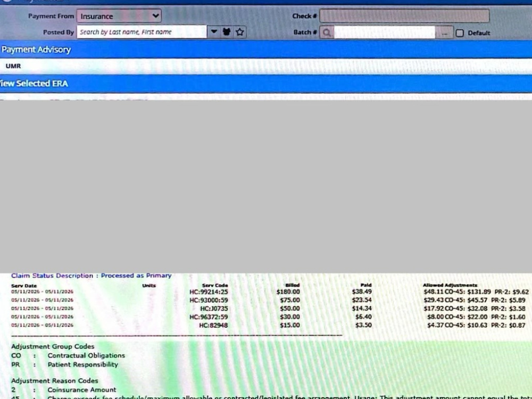Click the Batch # input field
This screenshot has height=399, width=532.
click(x=385, y=32)
